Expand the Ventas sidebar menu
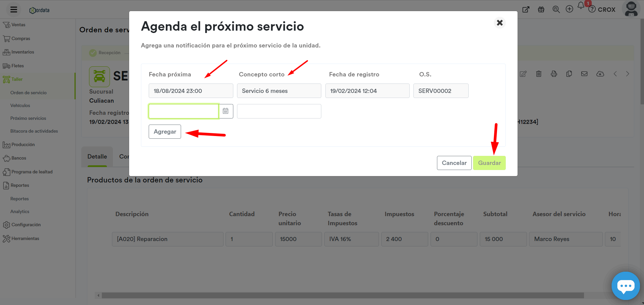644x305 pixels. pyautogui.click(x=18, y=25)
